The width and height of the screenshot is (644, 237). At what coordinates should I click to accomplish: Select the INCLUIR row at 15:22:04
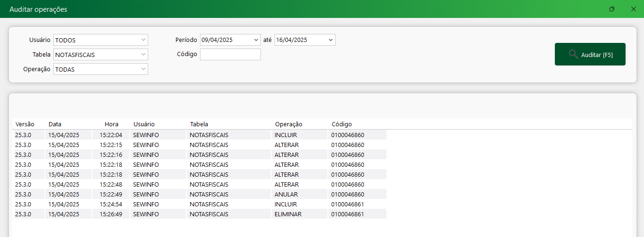286,135
